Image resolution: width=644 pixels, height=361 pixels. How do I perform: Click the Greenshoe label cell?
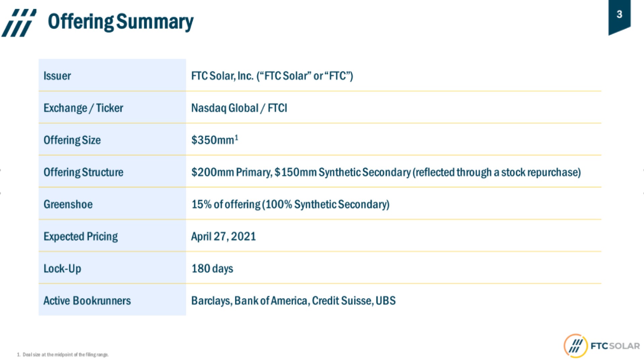(112, 204)
